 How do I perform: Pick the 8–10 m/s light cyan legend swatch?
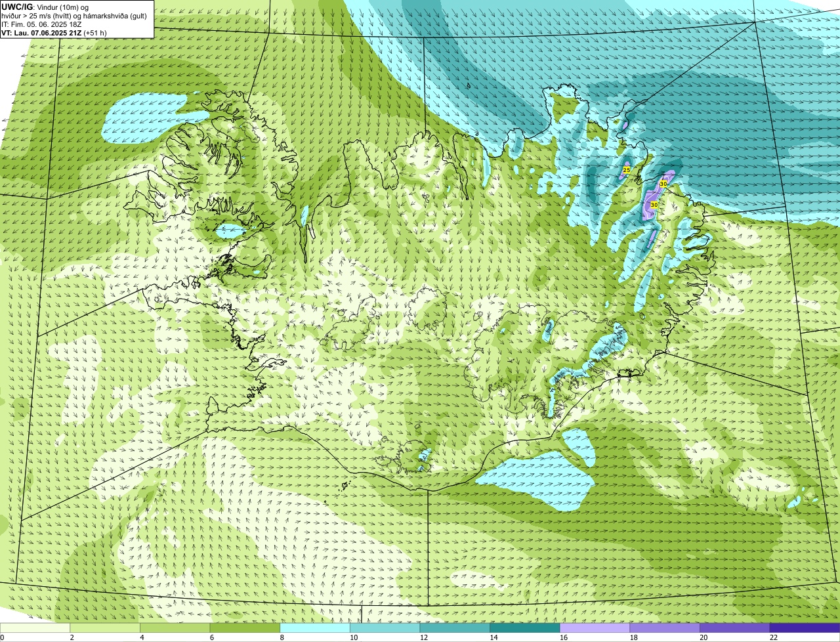pyautogui.click(x=315, y=628)
